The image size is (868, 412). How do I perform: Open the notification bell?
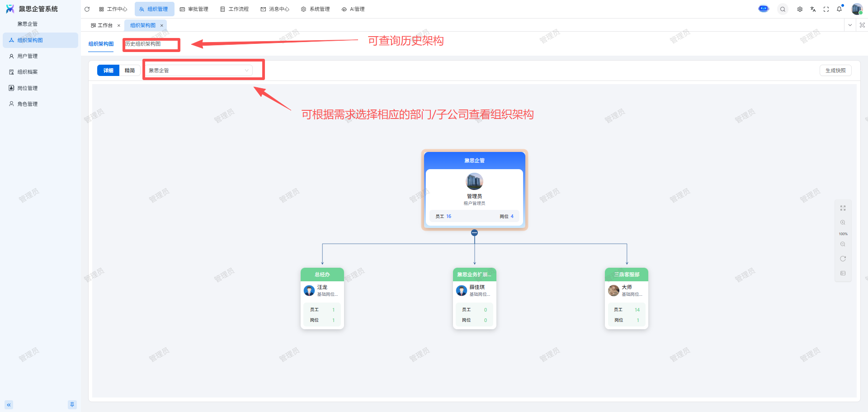[x=839, y=9]
